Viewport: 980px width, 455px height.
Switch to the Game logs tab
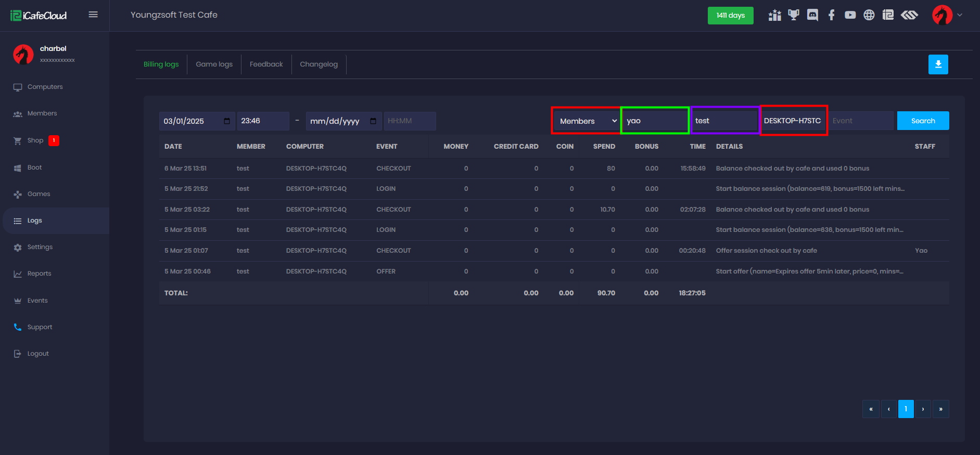[x=214, y=64]
